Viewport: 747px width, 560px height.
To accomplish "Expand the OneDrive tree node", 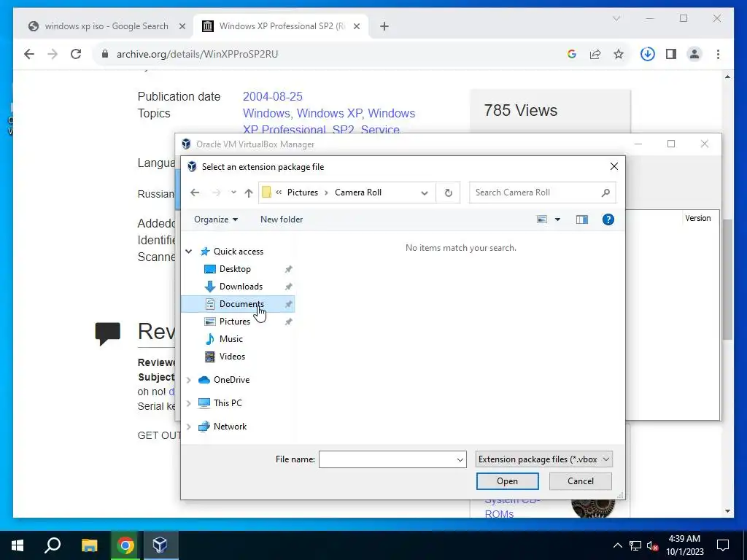I will tap(189, 380).
